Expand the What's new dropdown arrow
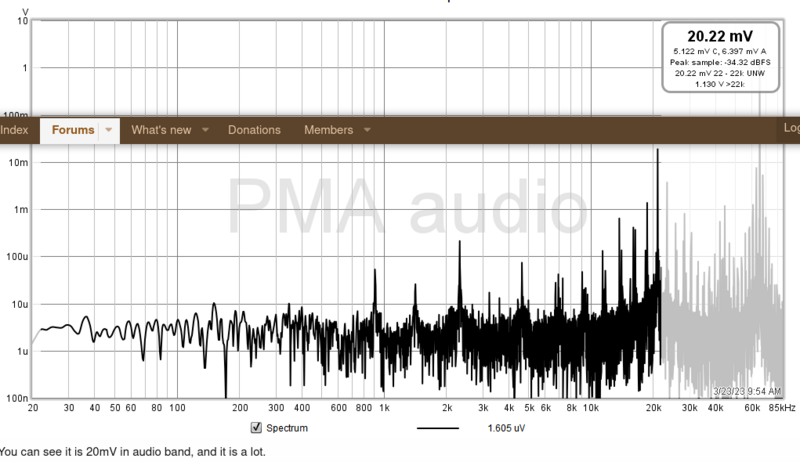The height and width of the screenshot is (462, 800). pos(205,130)
